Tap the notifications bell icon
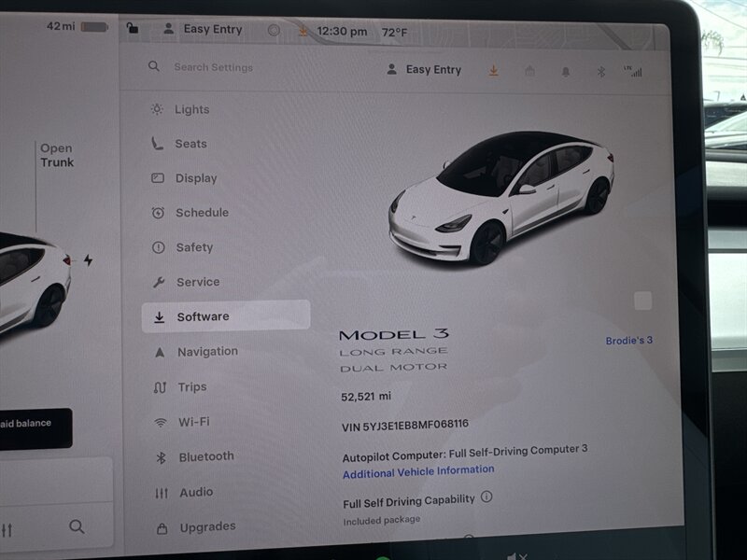The height and width of the screenshot is (560, 747). [565, 71]
